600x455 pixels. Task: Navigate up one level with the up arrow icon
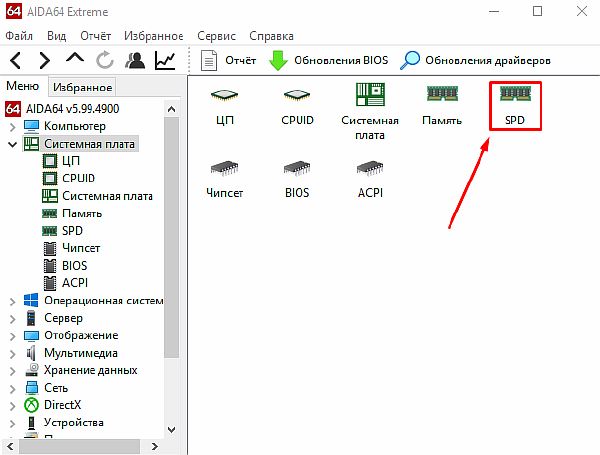[75, 58]
